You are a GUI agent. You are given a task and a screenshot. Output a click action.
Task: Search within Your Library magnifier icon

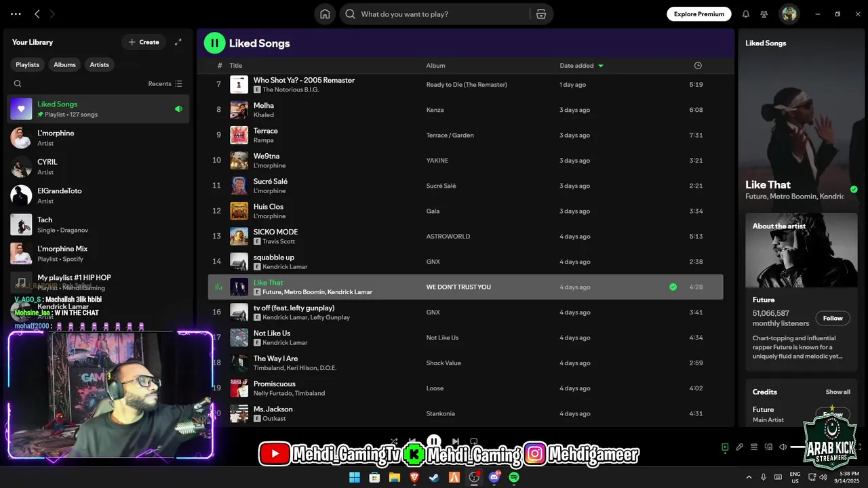[x=18, y=84]
